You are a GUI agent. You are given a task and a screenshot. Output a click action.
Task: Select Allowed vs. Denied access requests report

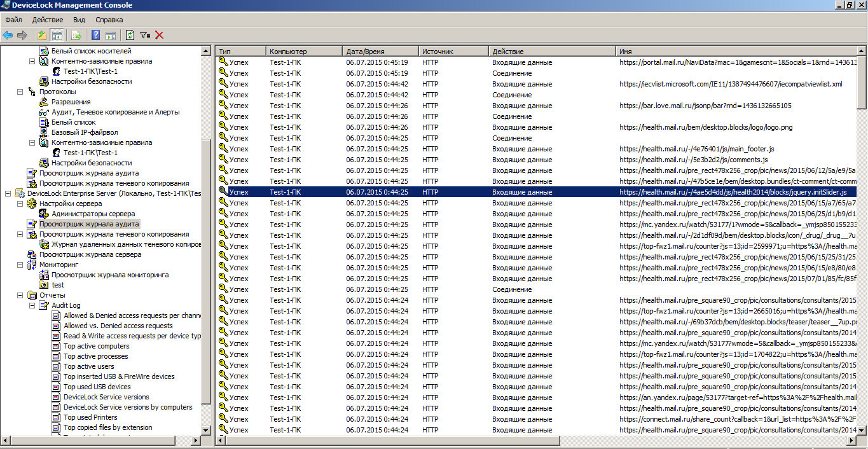(118, 326)
